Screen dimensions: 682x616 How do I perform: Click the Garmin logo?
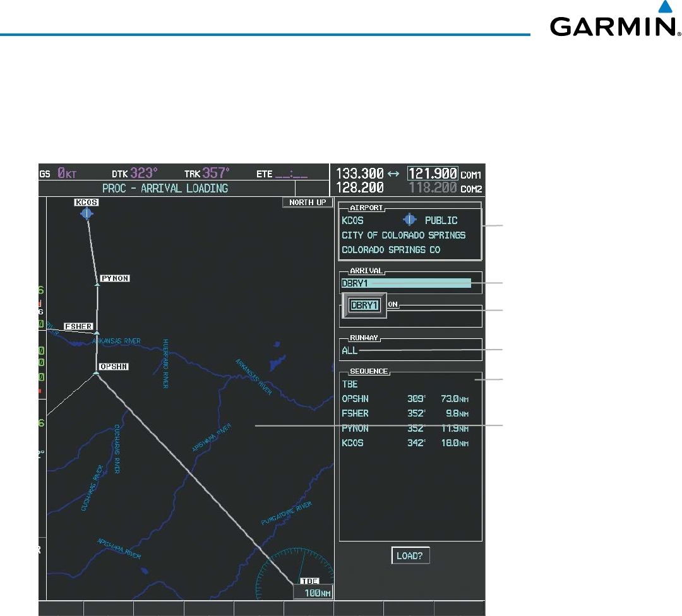tap(616, 19)
